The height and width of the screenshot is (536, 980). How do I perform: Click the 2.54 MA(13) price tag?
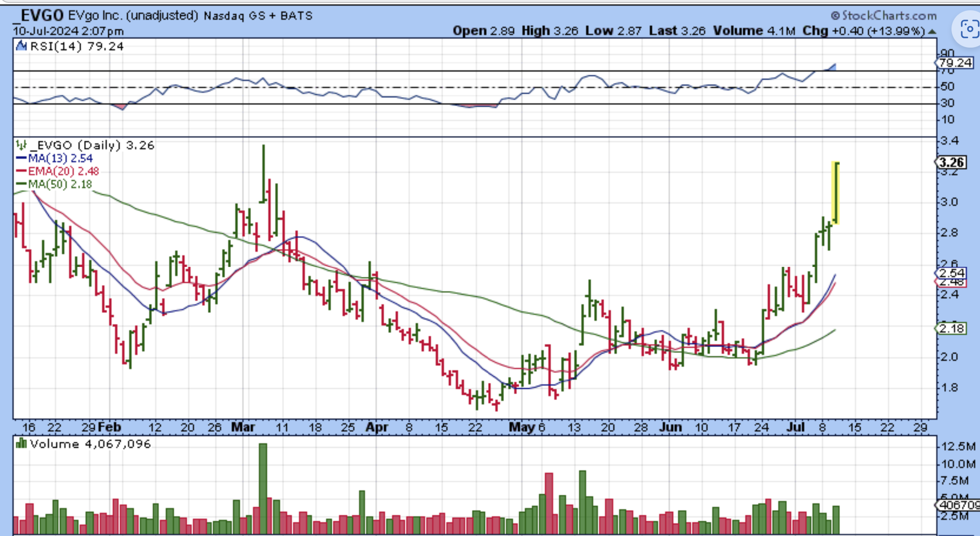coord(952,273)
